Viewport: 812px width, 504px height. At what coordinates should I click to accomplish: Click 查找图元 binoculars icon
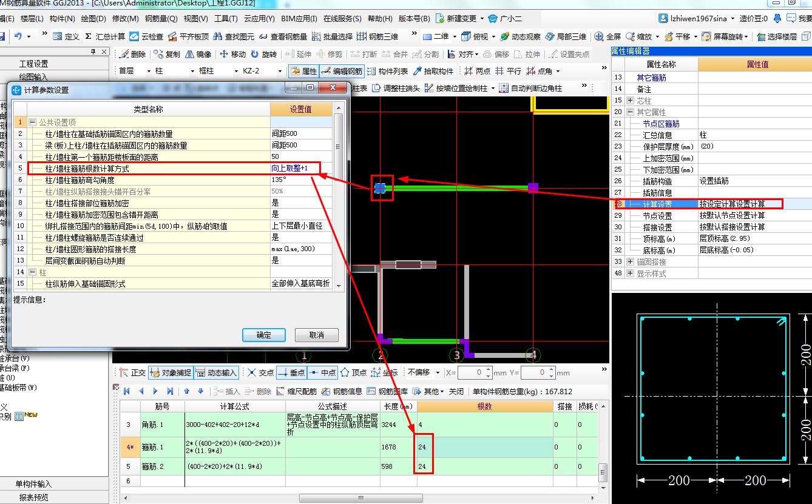point(217,36)
